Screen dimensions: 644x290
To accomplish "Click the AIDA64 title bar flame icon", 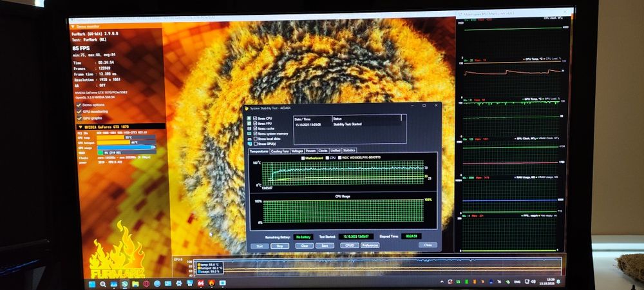I will coord(247,108).
